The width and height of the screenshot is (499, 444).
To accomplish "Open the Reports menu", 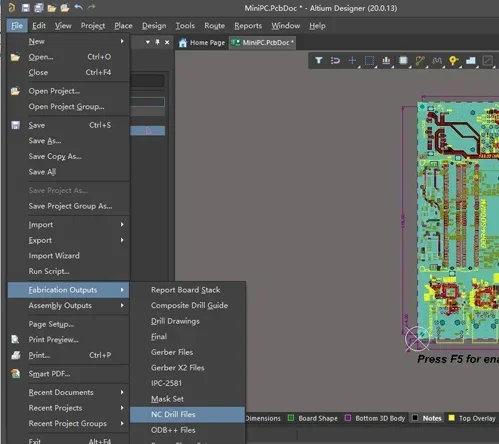I will (x=248, y=26).
